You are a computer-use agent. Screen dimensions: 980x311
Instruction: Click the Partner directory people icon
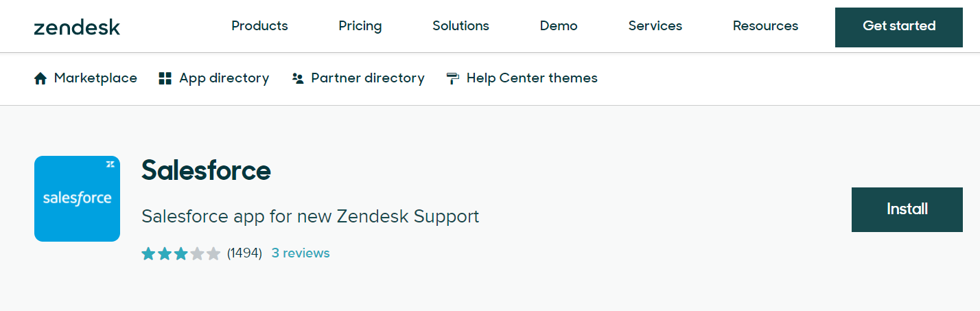coord(297,78)
